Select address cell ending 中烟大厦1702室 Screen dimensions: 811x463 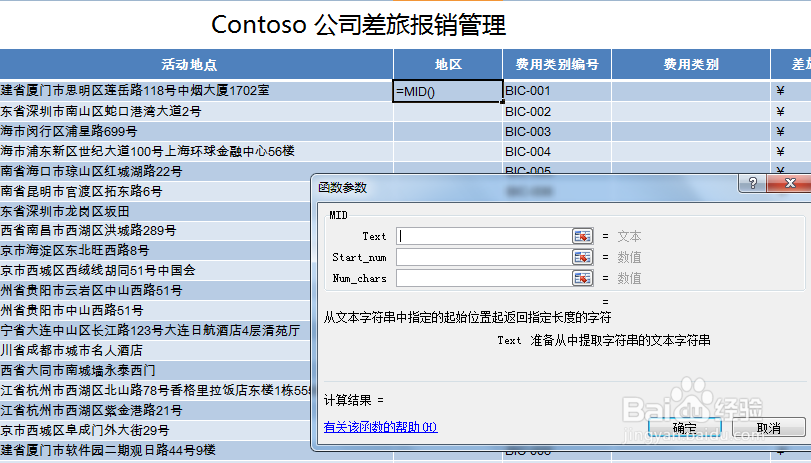pyautogui.click(x=197, y=91)
